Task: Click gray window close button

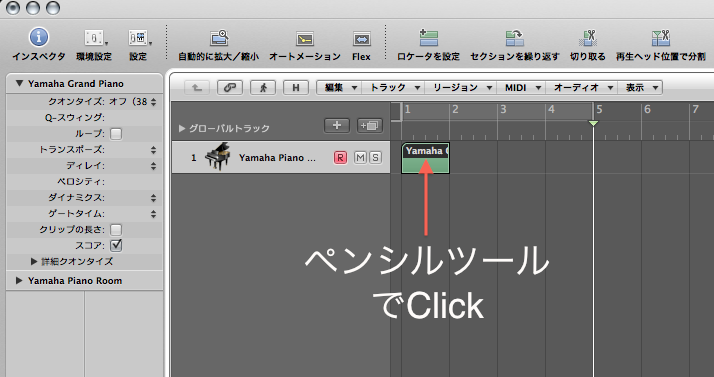Action: coord(13,7)
